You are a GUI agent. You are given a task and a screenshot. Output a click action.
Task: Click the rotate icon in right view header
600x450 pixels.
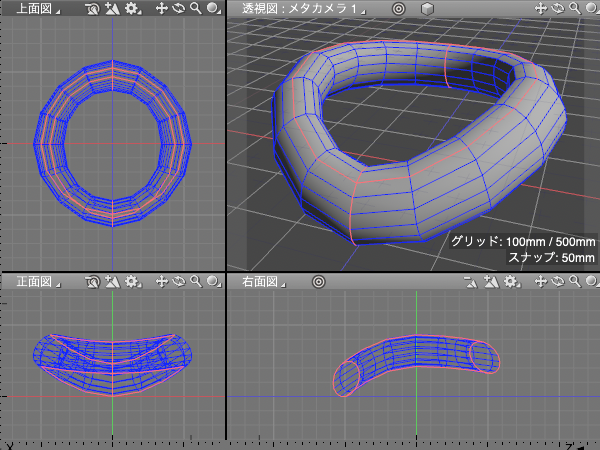[558, 283]
